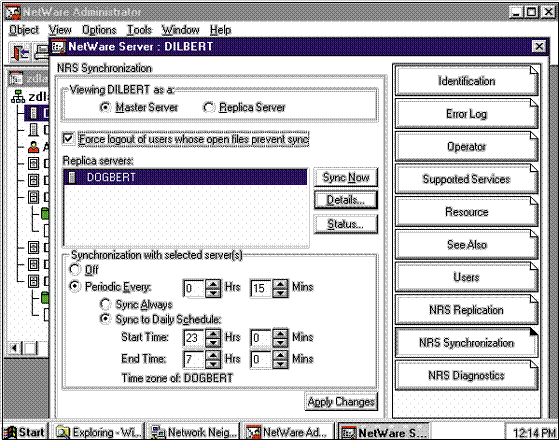Screen dimensions: 559x440
Task: Switch to Exploring taskbar window
Action: (99, 432)
